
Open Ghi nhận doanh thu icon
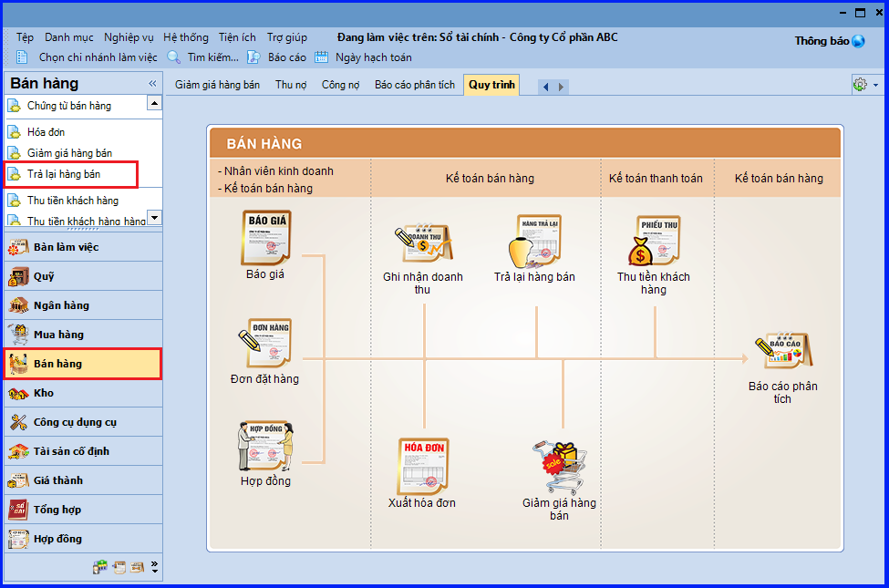pos(423,242)
